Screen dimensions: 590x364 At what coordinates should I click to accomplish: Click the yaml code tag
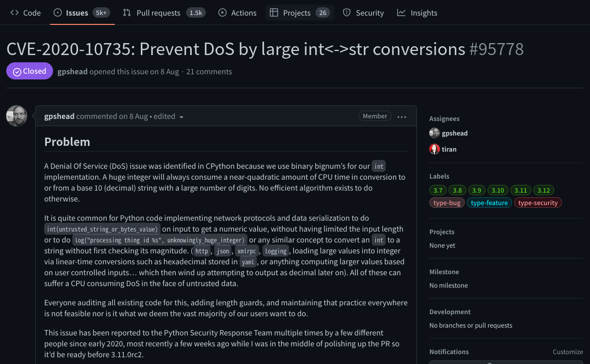tap(248, 262)
